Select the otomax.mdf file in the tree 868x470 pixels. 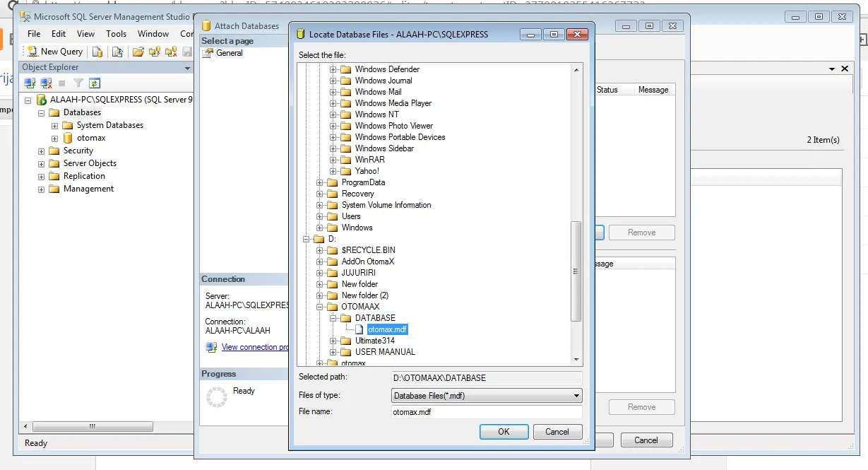click(387, 329)
